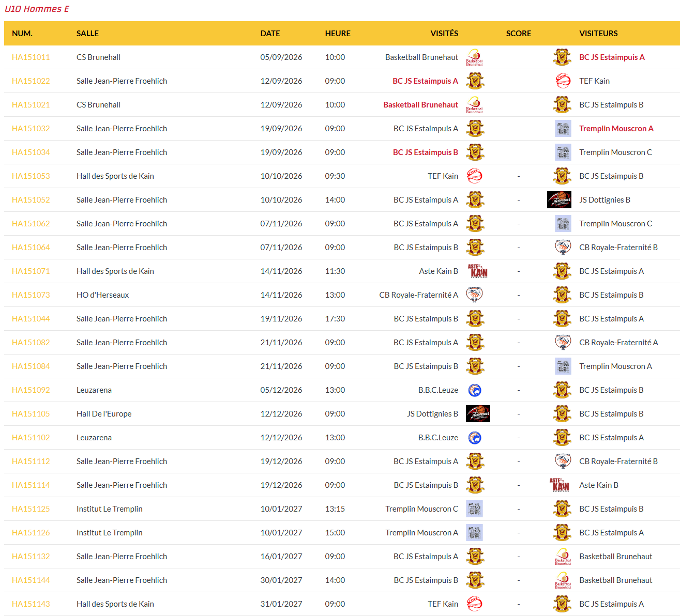Click Aste Kain B logo in HA151114 row
The width and height of the screenshot is (680, 616).
pos(560,485)
